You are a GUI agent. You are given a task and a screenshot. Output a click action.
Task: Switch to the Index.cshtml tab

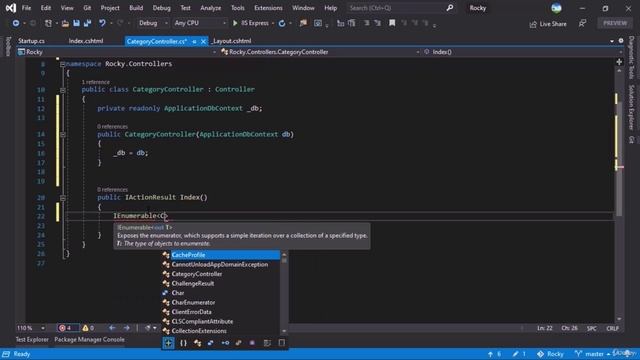86,41
